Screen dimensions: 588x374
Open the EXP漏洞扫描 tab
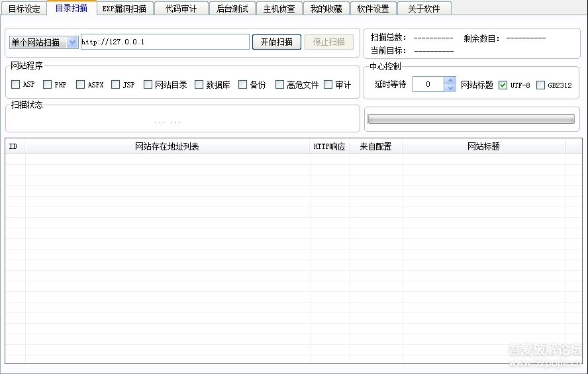tap(124, 9)
